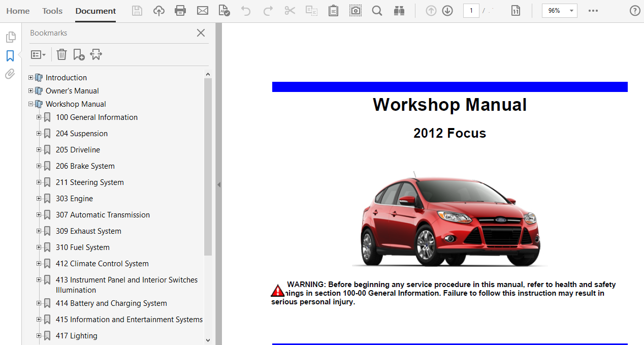Add a new bookmark icon
This screenshot has height=345, width=644.
pos(79,54)
